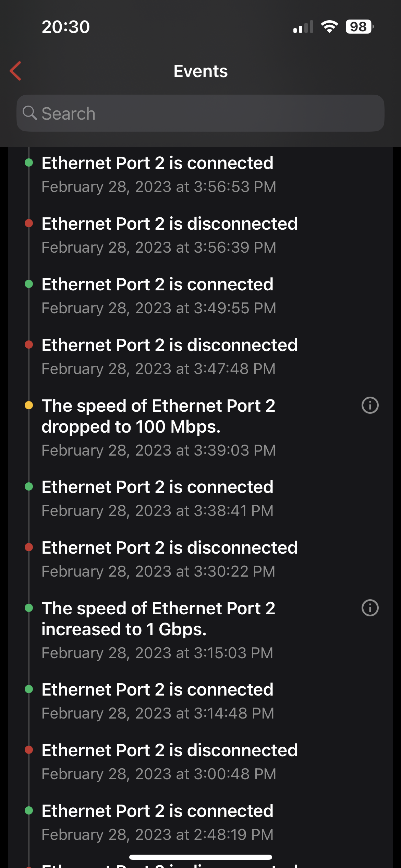401x868 pixels.
Task: Open the speed dropped to 100 Mbps event
Action: coord(158,427)
